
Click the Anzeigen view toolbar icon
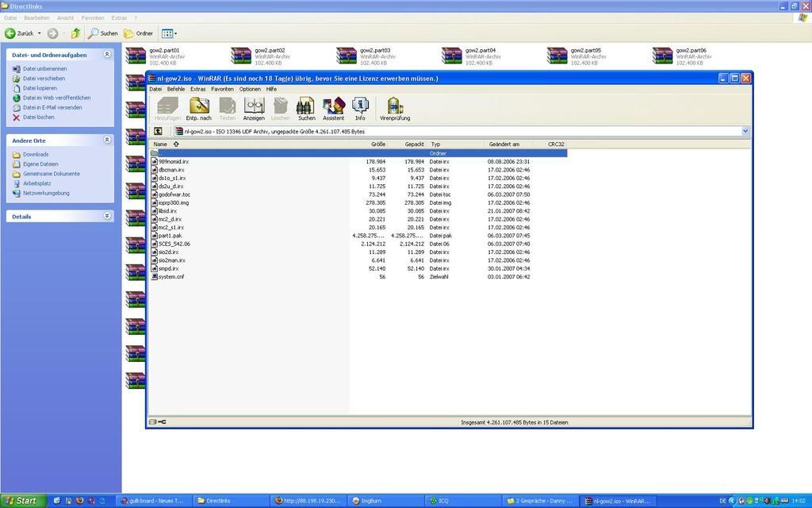pos(254,108)
